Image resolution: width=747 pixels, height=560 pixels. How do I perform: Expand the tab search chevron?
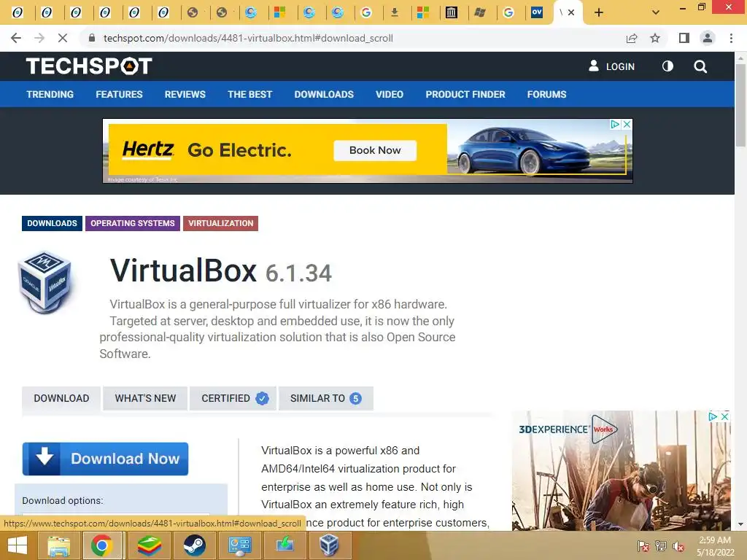coord(656,12)
